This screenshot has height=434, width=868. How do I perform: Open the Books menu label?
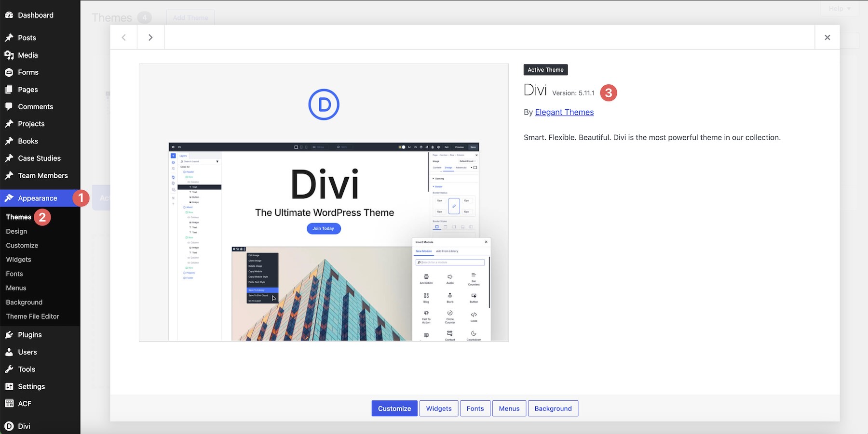pyautogui.click(x=28, y=141)
